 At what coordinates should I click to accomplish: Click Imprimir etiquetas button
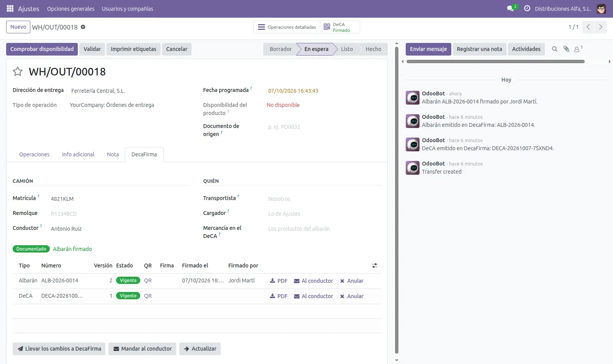pos(133,49)
